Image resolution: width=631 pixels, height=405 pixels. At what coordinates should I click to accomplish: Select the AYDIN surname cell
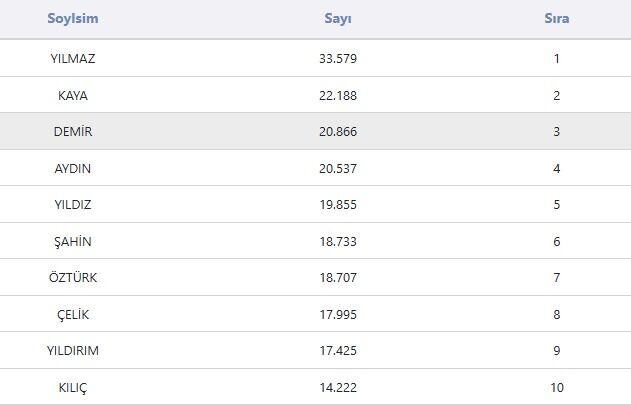[x=73, y=168]
